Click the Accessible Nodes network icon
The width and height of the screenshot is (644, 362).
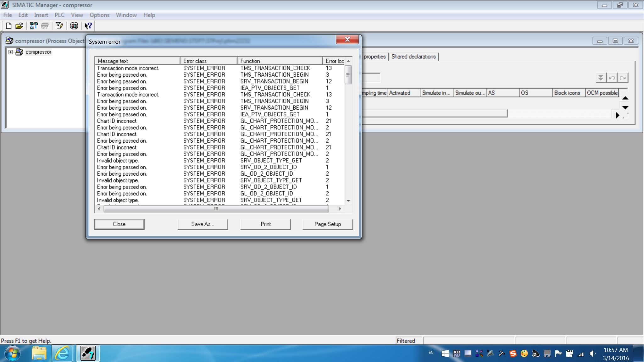34,26
